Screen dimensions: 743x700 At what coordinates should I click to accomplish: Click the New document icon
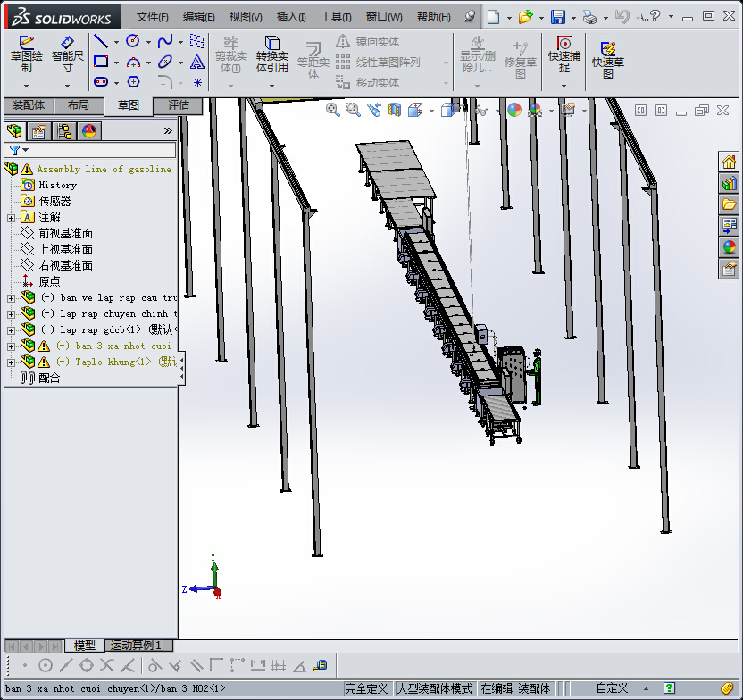(493, 17)
